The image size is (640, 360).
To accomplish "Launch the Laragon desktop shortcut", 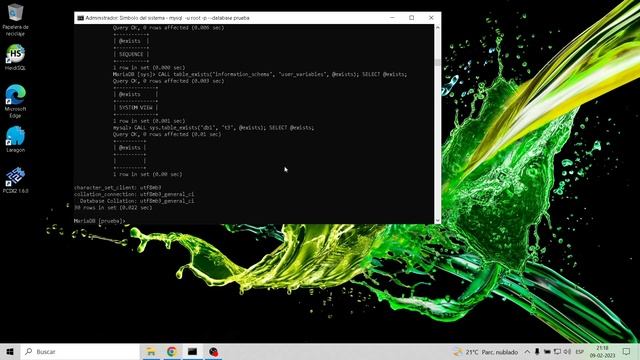I will 16,139.
